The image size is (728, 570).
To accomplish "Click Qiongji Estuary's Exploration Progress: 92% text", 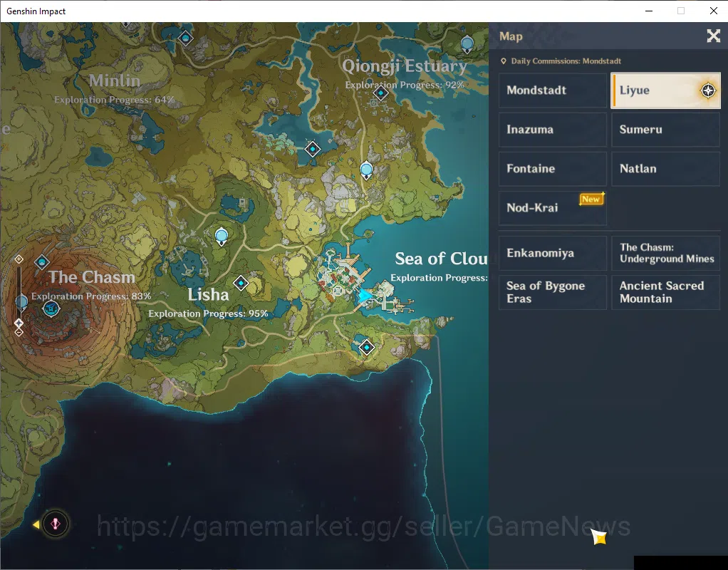I will coord(405,85).
